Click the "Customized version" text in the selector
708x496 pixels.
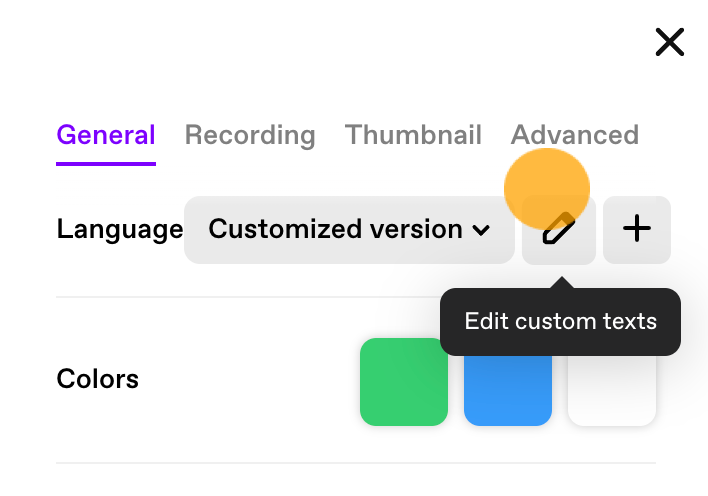coord(335,229)
